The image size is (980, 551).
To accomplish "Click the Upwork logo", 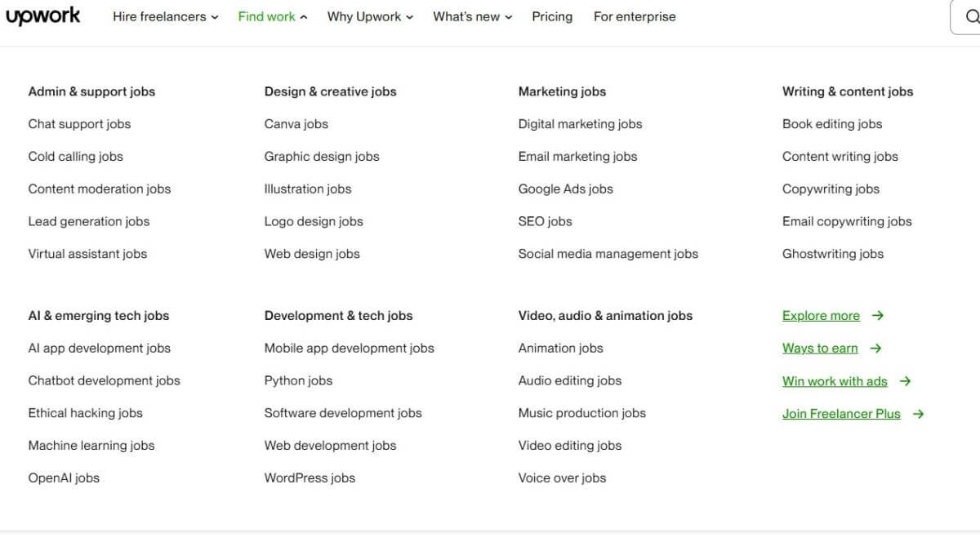I will pos(43,16).
